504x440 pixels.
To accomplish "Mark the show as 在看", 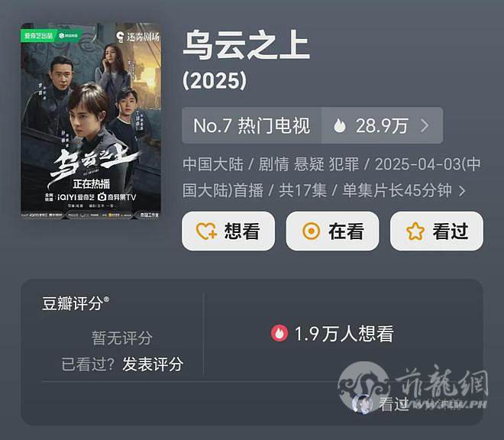I will click(332, 231).
